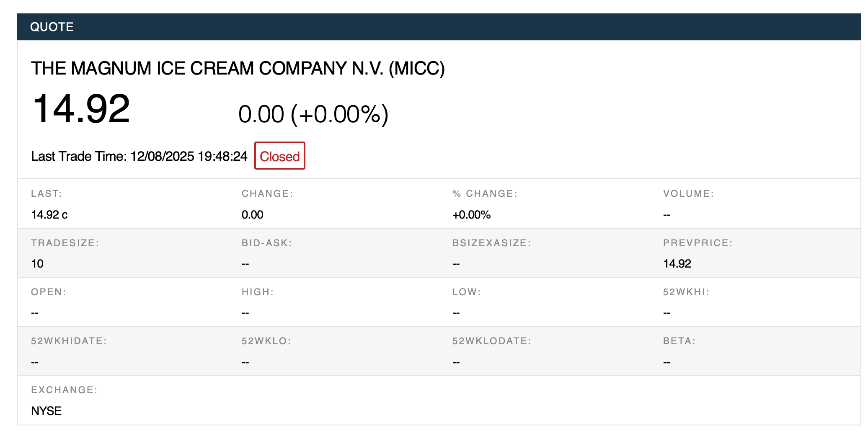
Task: Select the CHANGE field label
Action: point(267,193)
